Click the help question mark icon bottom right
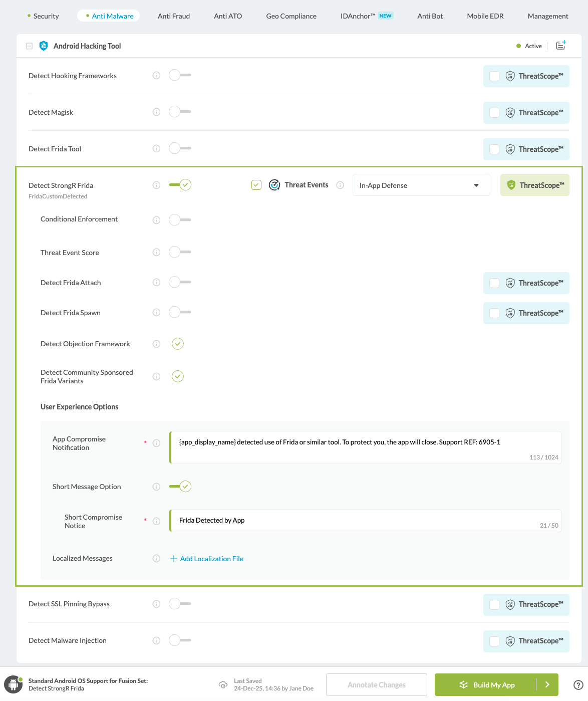This screenshot has height=701, width=588. [578, 684]
